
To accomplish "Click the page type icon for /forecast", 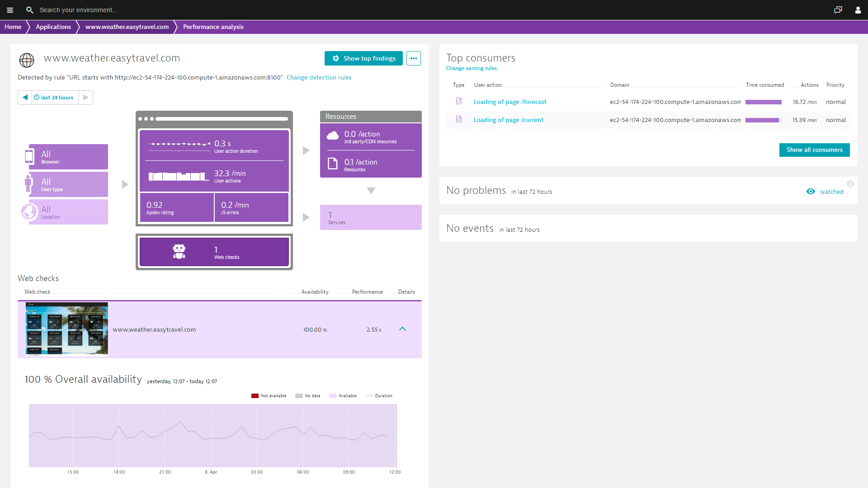I will tap(459, 101).
